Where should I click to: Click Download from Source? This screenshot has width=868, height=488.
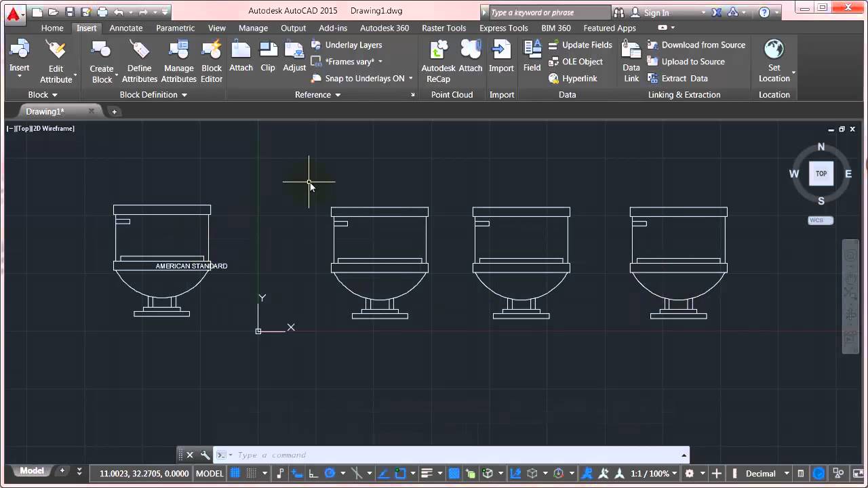(x=696, y=45)
